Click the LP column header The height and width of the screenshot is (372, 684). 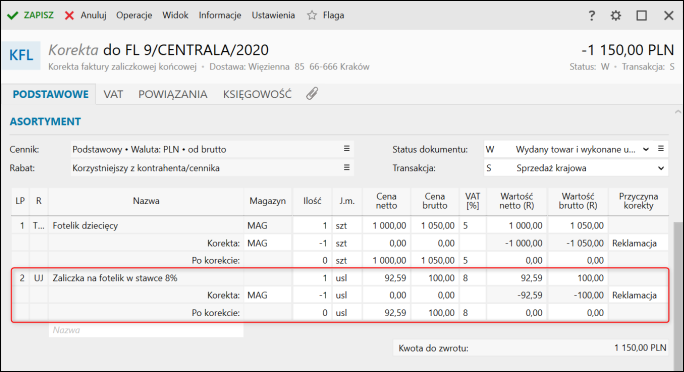point(20,201)
